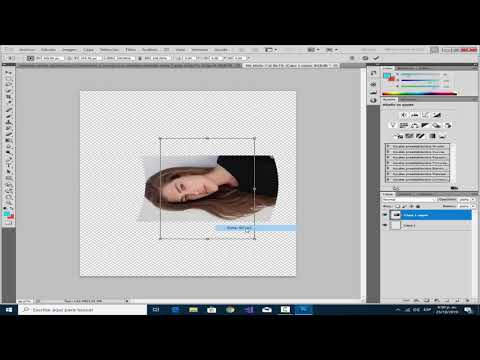Open the screen mode dropdown in application bar

tap(331, 50)
